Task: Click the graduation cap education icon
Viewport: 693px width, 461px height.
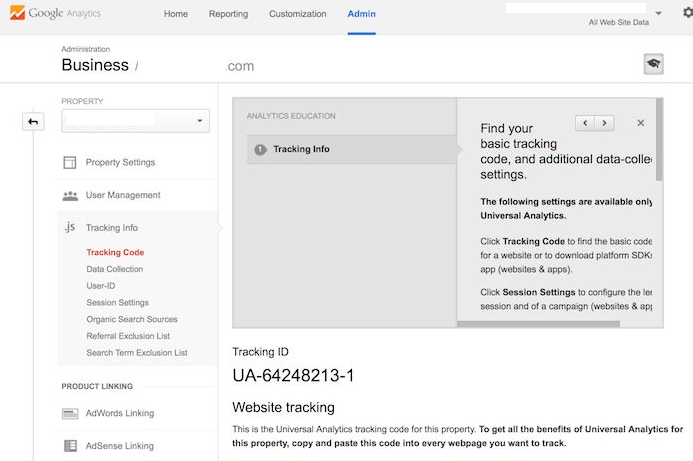Action: point(653,64)
